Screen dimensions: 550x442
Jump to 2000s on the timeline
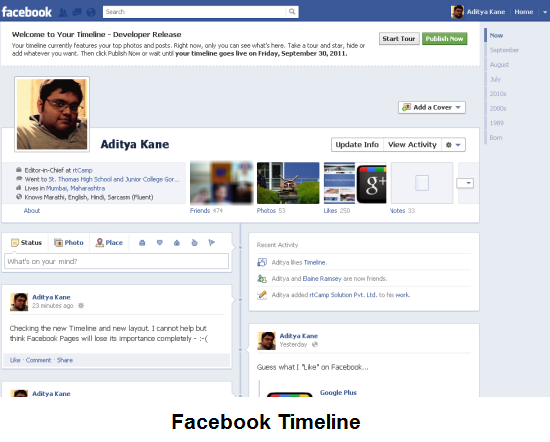click(498, 108)
